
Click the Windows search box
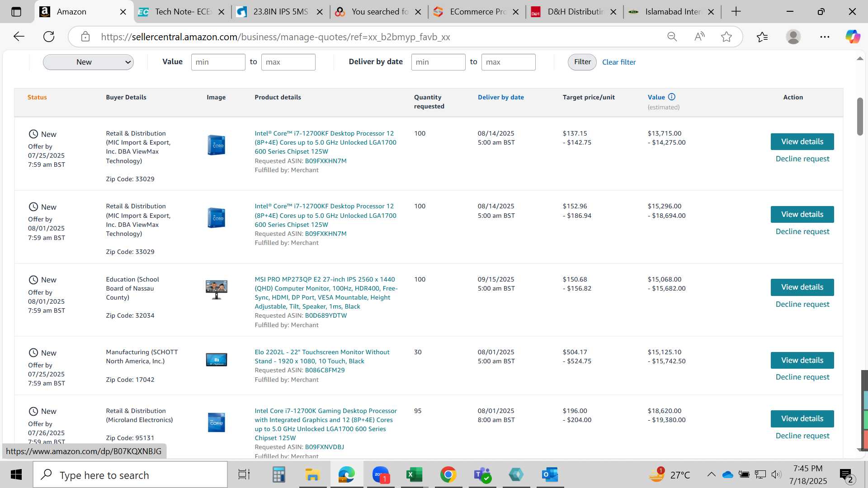[130, 474]
